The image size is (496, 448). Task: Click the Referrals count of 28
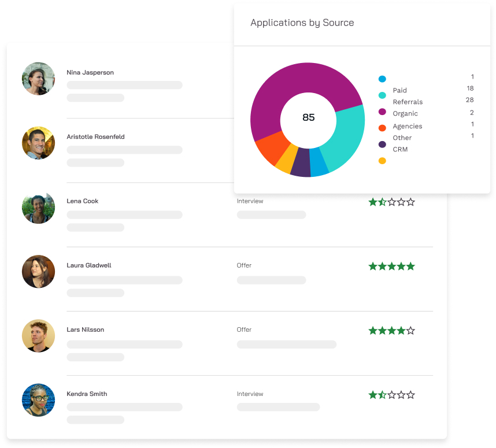click(469, 99)
